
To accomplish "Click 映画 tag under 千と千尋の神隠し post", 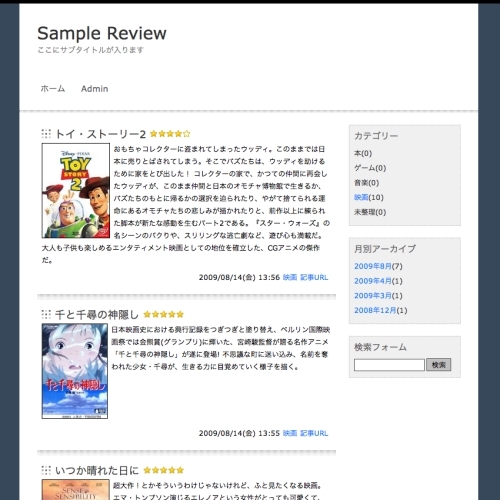I will (x=290, y=433).
